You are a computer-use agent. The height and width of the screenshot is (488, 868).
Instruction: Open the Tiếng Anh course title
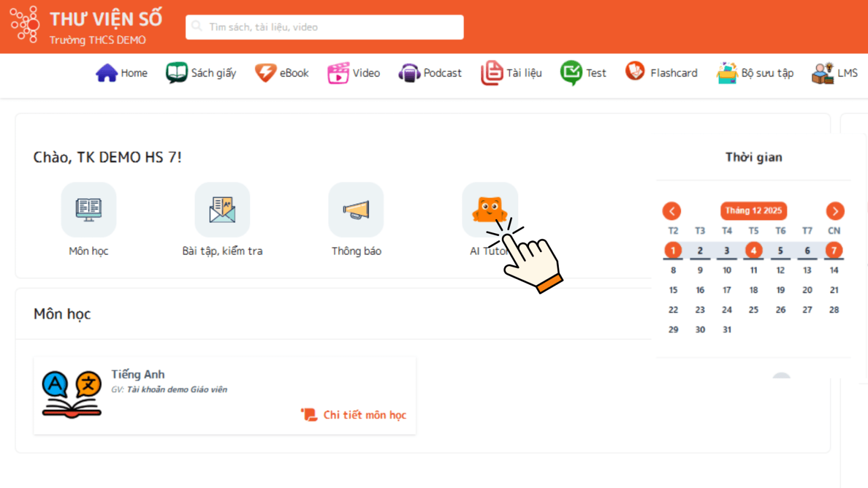click(138, 374)
